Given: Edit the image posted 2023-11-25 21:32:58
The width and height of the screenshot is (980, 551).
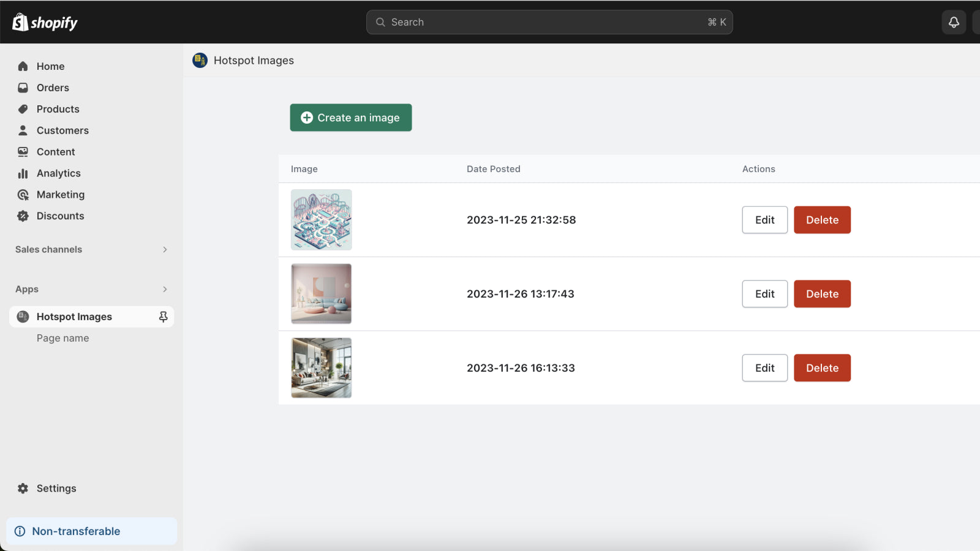Looking at the screenshot, I should [764, 220].
